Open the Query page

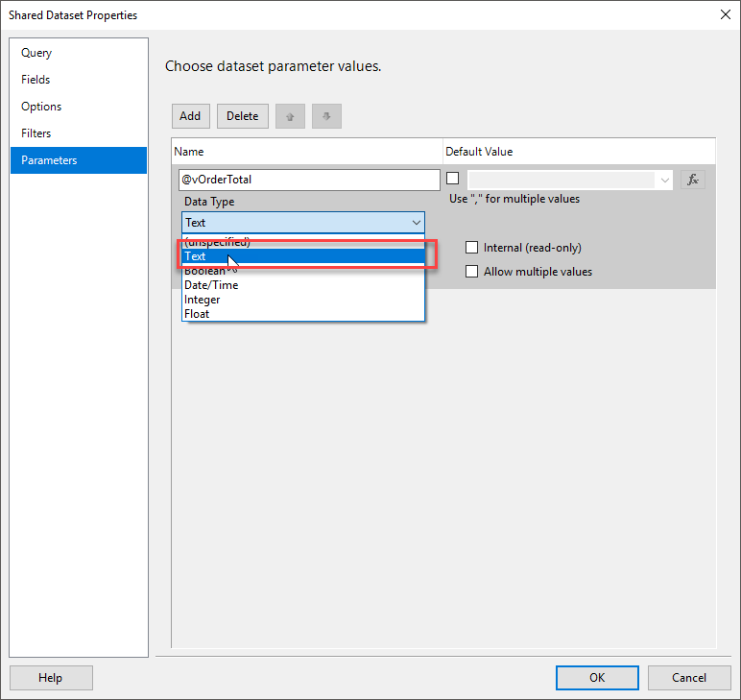tap(36, 53)
